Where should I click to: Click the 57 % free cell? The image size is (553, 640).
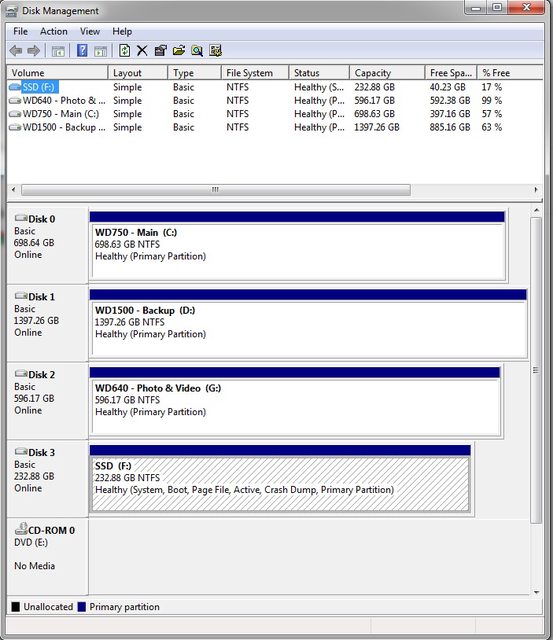(492, 114)
